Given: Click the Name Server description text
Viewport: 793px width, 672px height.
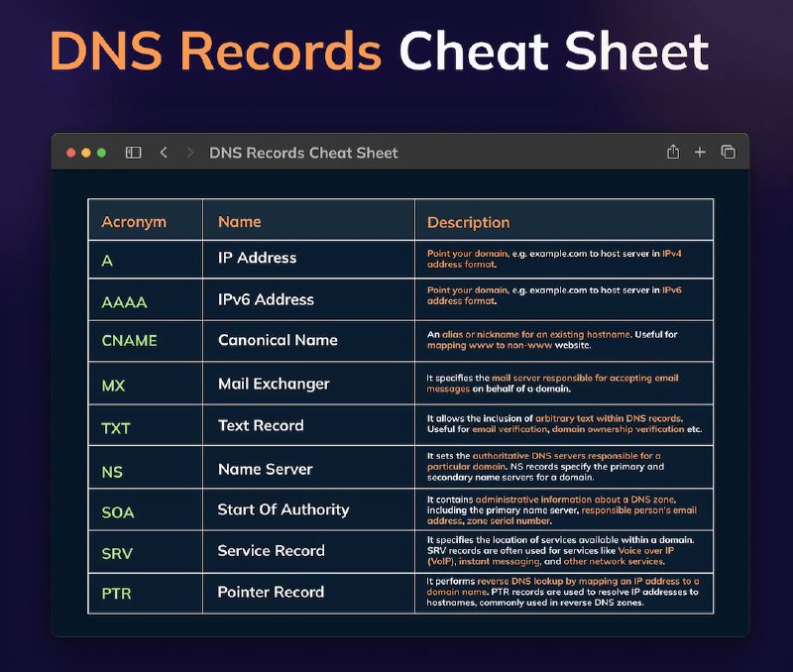Looking at the screenshot, I should tap(545, 466).
